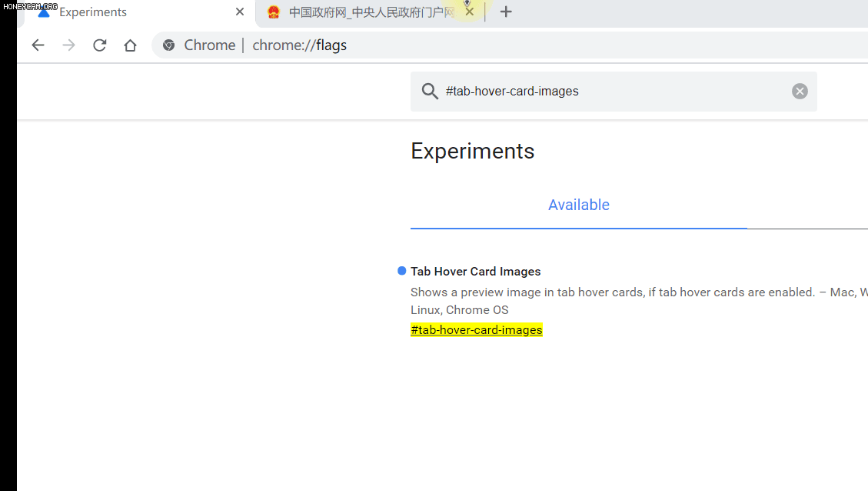Open the browser home page icon
Image resolution: width=868 pixels, height=491 pixels.
point(130,45)
